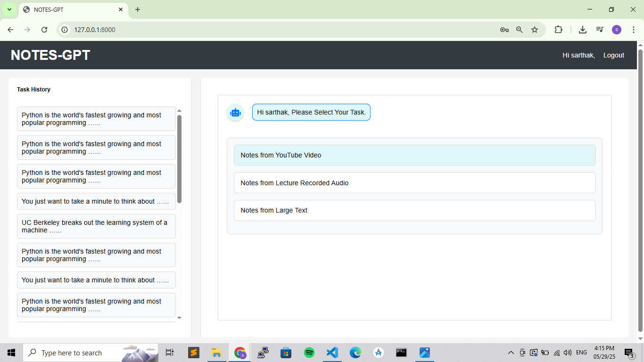Bookmark this page with the star icon

535,30
